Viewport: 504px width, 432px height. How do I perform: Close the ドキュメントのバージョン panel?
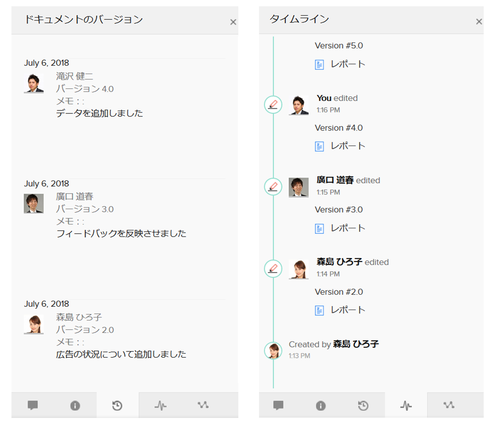pos(233,22)
